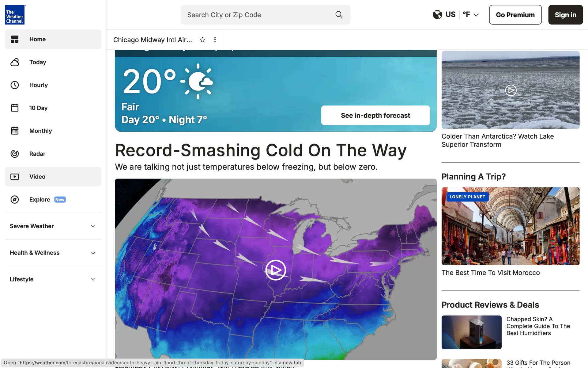Open the three-dot location options menu
The image size is (588, 368).
(215, 40)
